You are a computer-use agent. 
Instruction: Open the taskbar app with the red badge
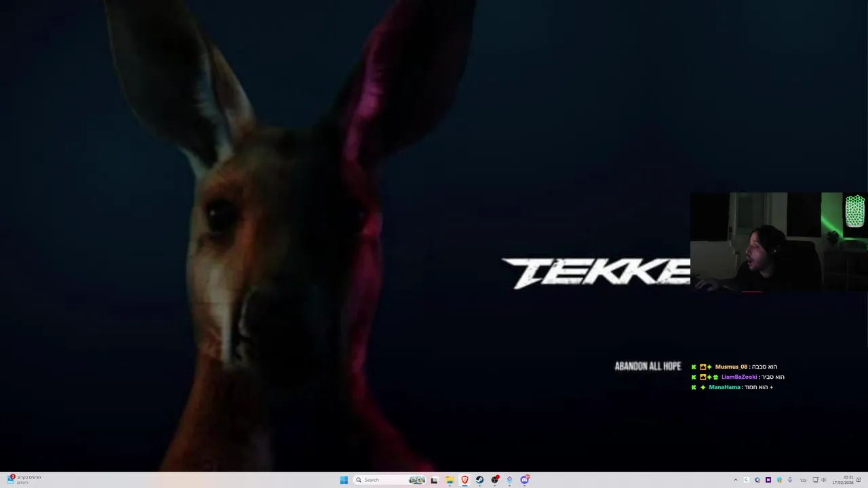point(495,480)
